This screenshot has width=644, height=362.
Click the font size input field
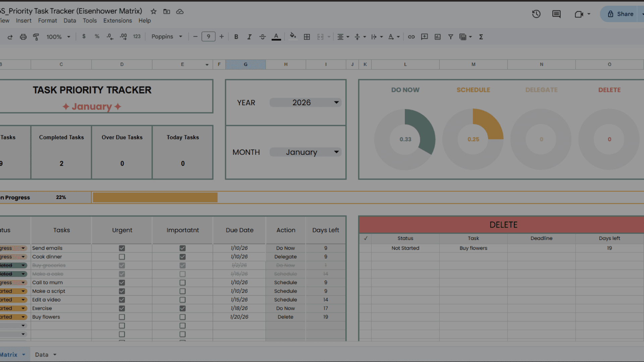pyautogui.click(x=208, y=37)
